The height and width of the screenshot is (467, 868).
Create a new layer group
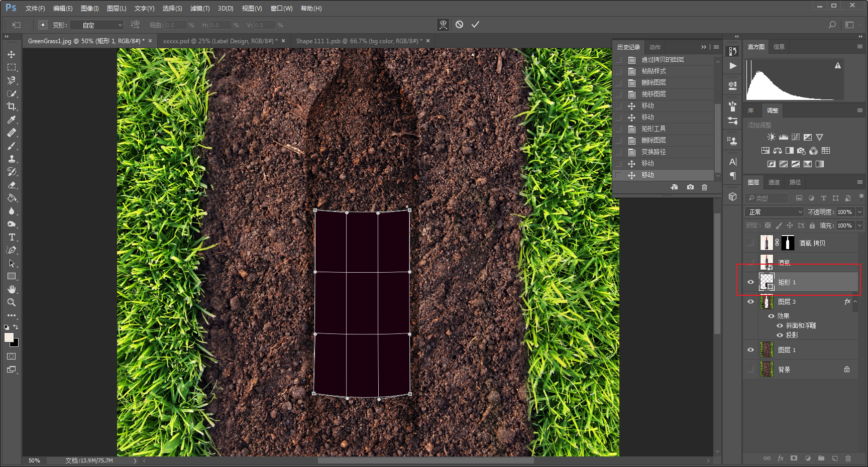[821, 458]
